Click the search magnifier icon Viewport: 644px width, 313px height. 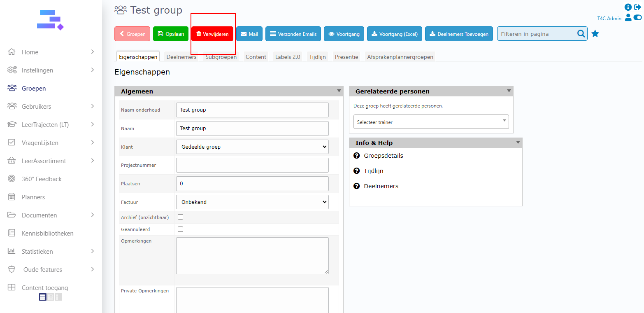pyautogui.click(x=581, y=34)
